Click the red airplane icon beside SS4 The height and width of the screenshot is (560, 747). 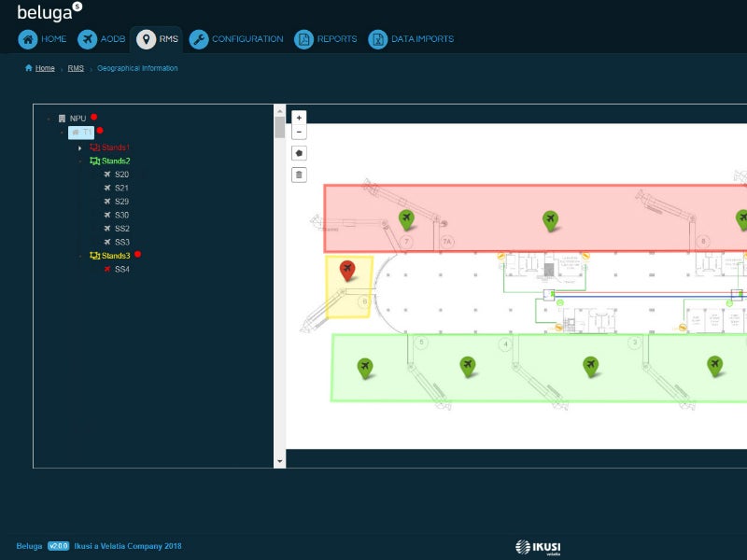[106, 269]
